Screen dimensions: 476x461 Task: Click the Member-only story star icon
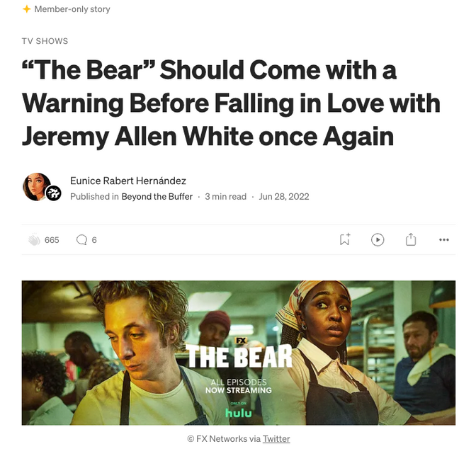coord(27,9)
